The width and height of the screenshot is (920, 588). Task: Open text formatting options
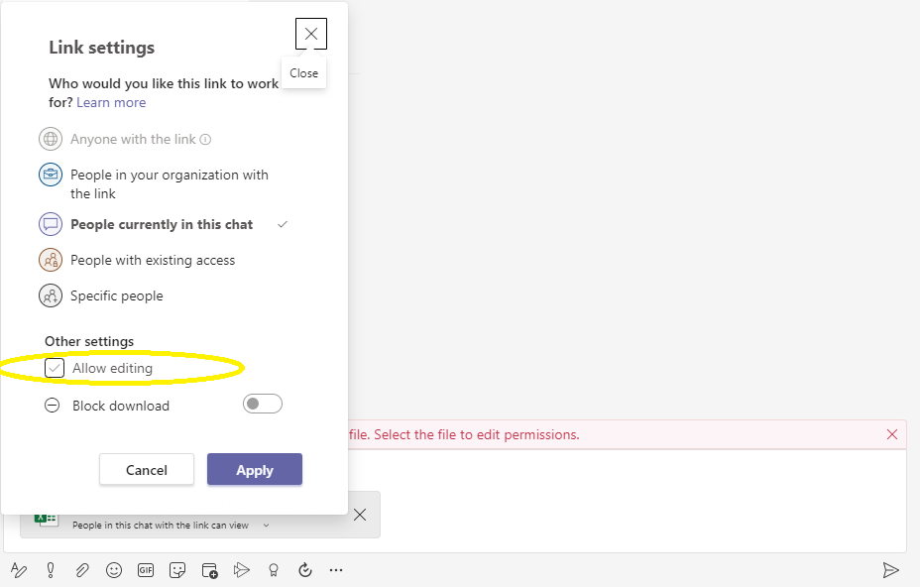pos(19,570)
